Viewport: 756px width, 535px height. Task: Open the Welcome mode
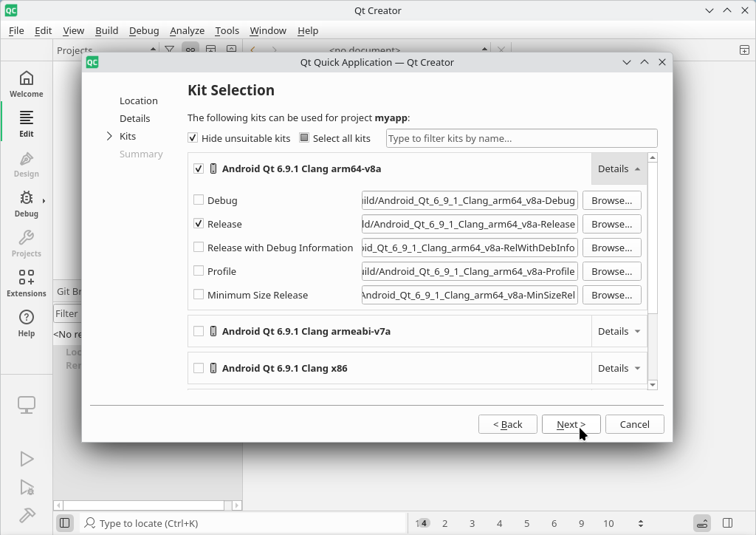click(x=27, y=84)
